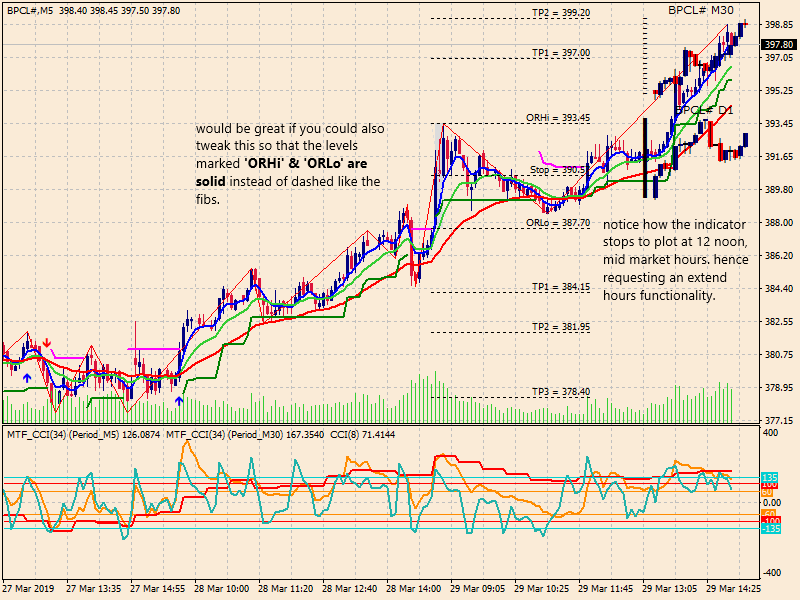Select the 'extend hours functionality' annotation text
The width and height of the screenshot is (800, 600).
665,287
